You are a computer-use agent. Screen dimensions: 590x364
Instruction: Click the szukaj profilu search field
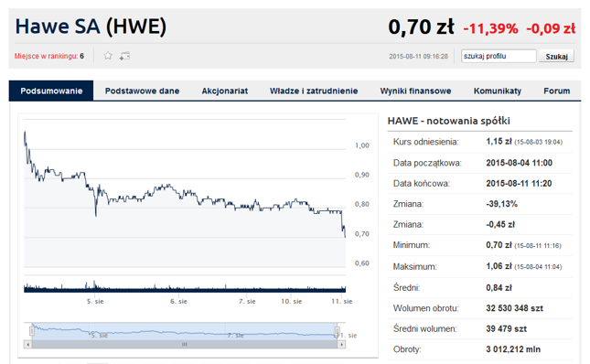click(499, 56)
